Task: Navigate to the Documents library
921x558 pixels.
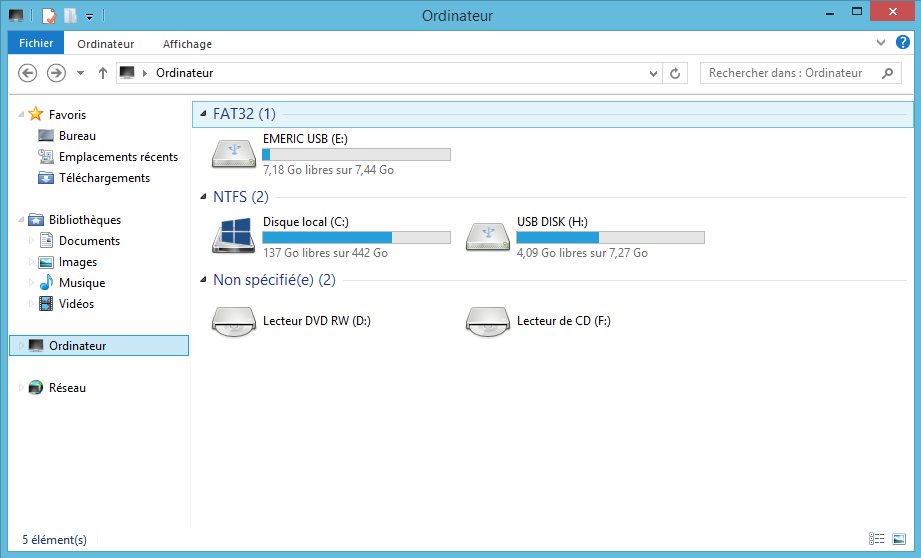Action: (89, 241)
